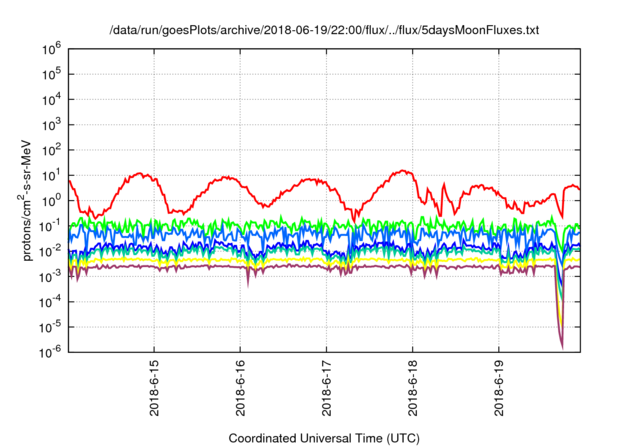
Task: Click the 10^6 y-axis tick label
Action: click(x=51, y=49)
